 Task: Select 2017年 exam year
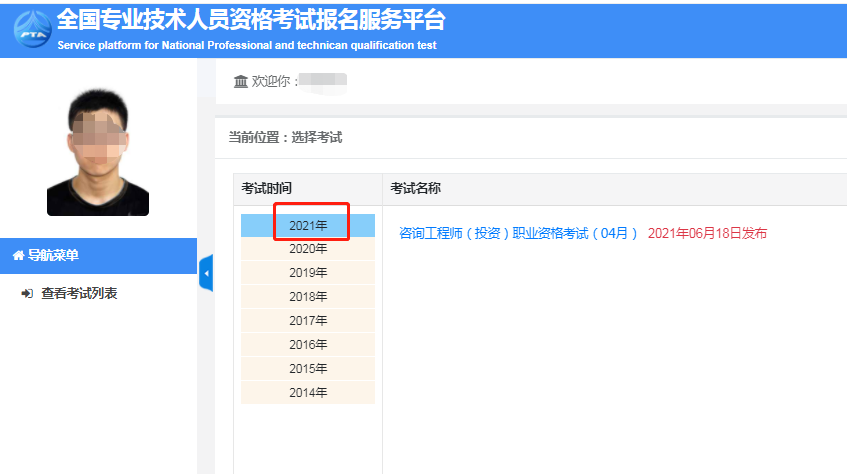point(308,321)
